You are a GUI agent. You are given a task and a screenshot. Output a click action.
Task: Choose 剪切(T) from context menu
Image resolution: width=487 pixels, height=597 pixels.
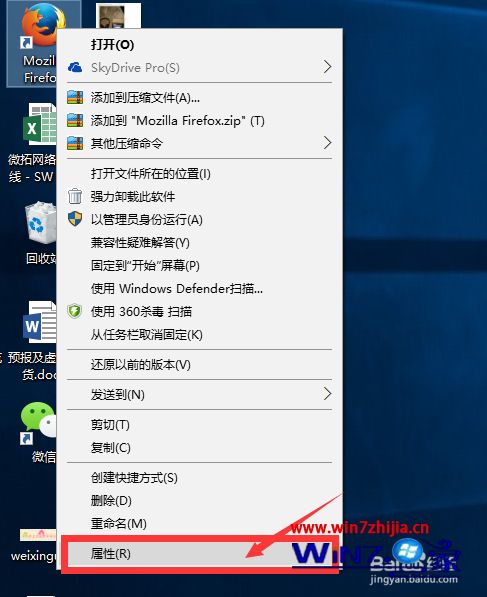click(200, 425)
